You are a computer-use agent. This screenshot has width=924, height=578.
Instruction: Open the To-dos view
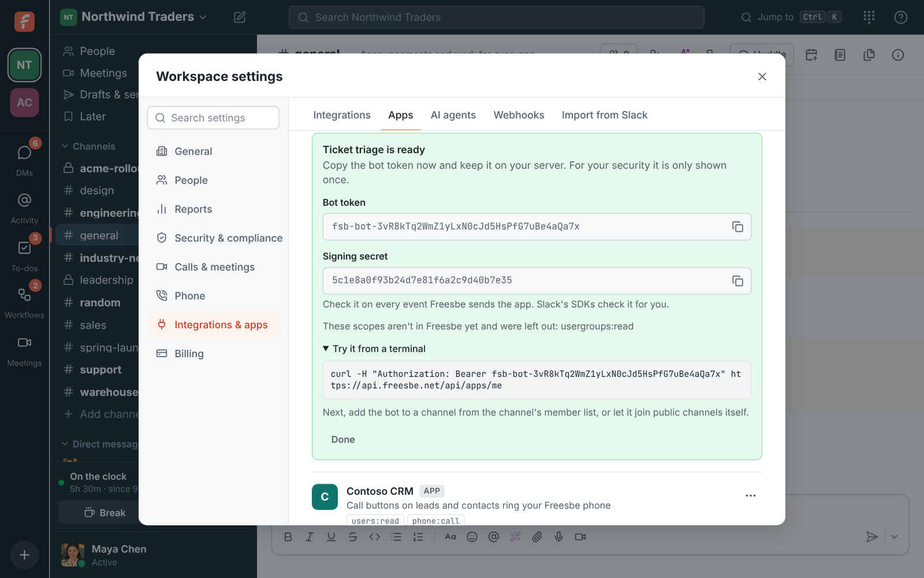pyautogui.click(x=24, y=254)
